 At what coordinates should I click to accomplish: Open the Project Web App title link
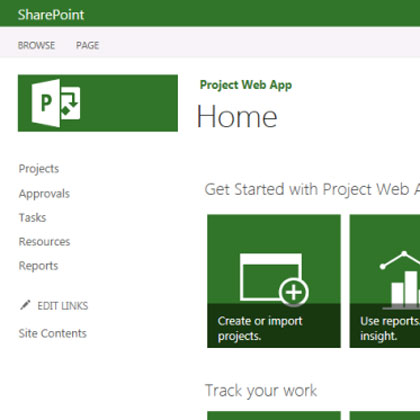[246, 85]
